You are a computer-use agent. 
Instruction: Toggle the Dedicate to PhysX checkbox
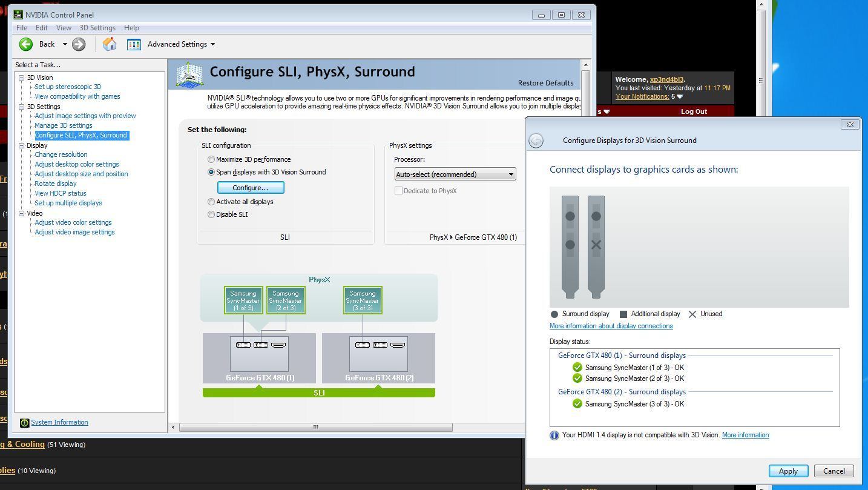click(x=398, y=191)
